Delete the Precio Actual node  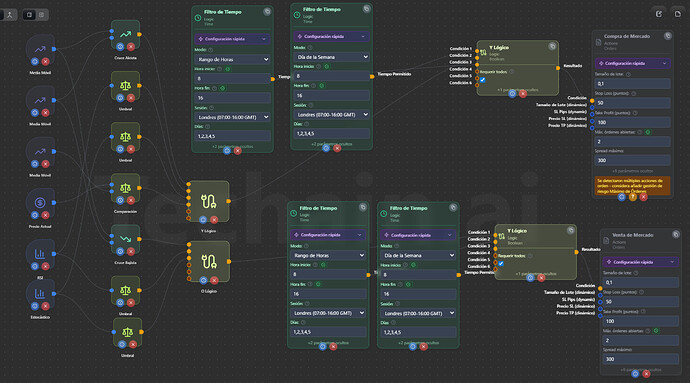click(x=45, y=215)
